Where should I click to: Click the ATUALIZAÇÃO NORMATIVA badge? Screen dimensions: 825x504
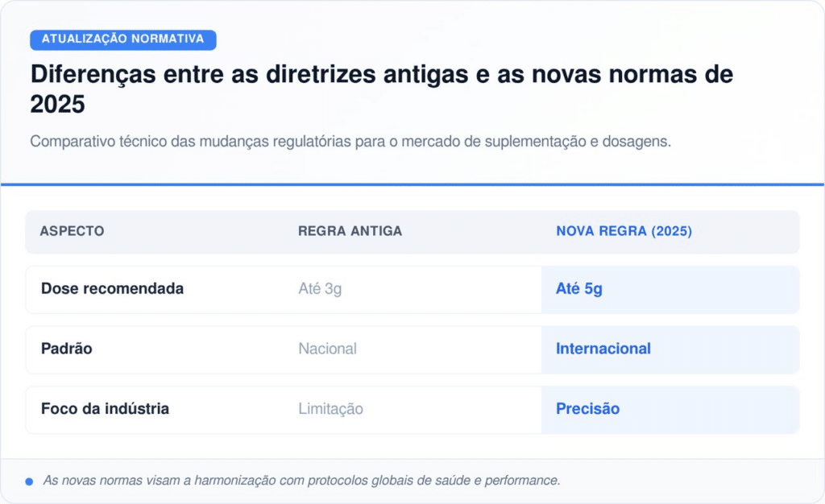tap(122, 39)
